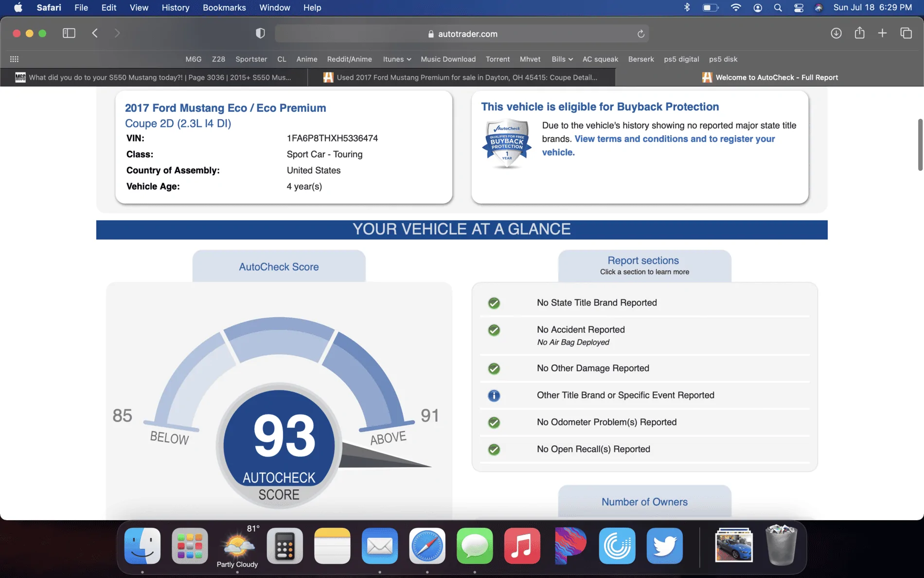The width and height of the screenshot is (924, 578).
Task: Open Messages from the Dock
Action: pyautogui.click(x=475, y=546)
